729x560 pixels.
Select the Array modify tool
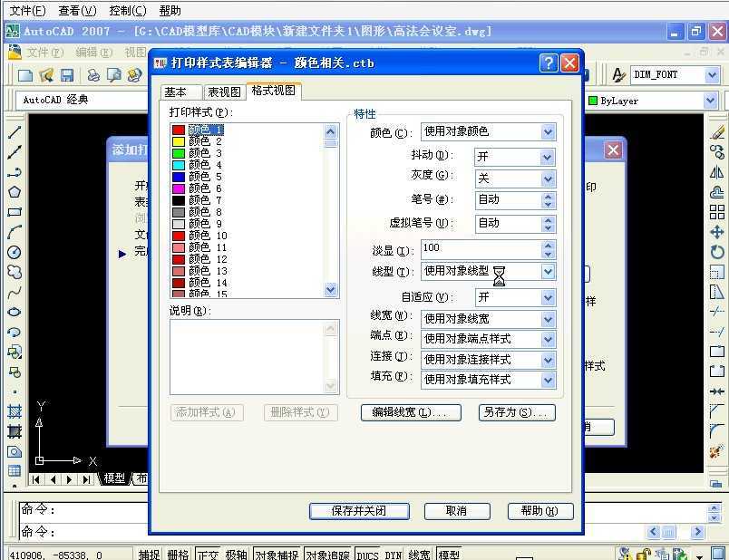(x=717, y=212)
